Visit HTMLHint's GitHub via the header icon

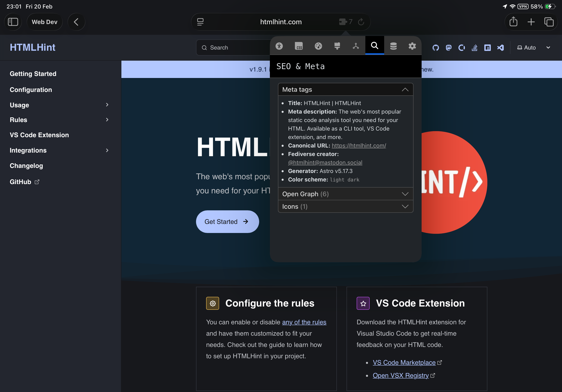(x=436, y=48)
